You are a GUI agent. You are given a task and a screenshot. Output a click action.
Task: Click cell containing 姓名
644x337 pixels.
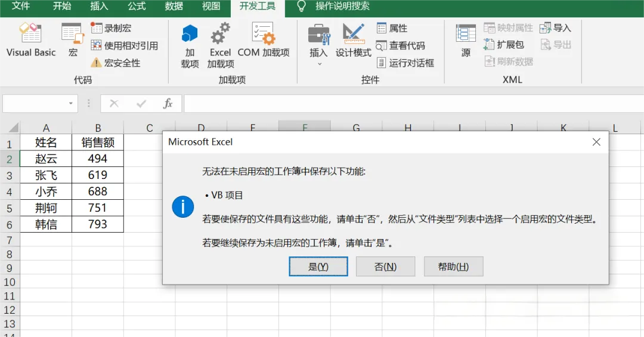[x=46, y=142]
